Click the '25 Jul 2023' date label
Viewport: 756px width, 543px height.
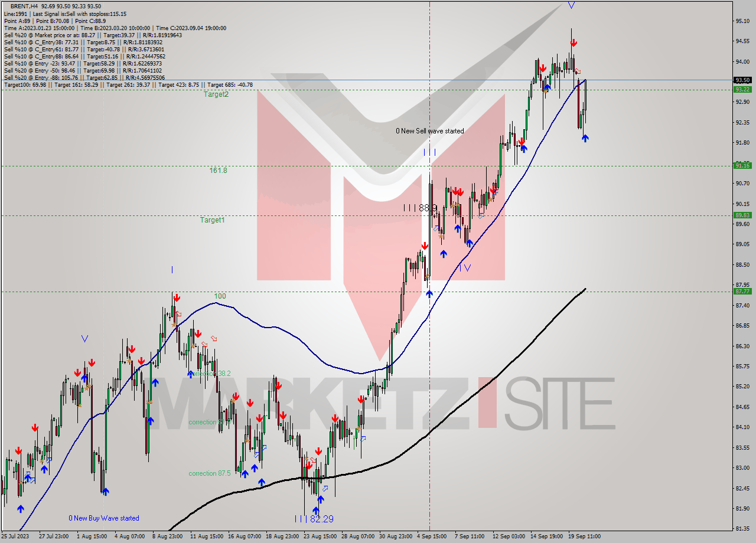(15, 537)
